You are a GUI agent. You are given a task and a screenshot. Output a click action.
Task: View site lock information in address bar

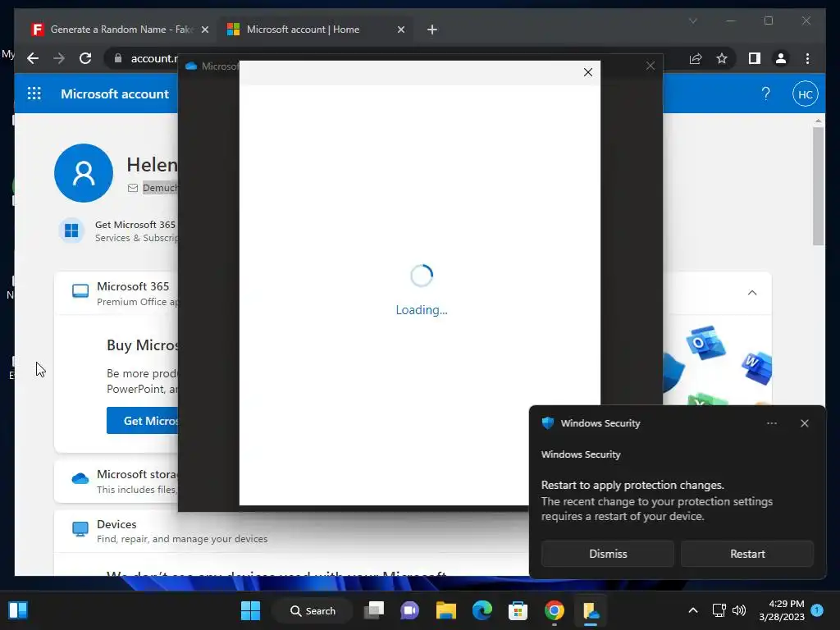click(118, 58)
